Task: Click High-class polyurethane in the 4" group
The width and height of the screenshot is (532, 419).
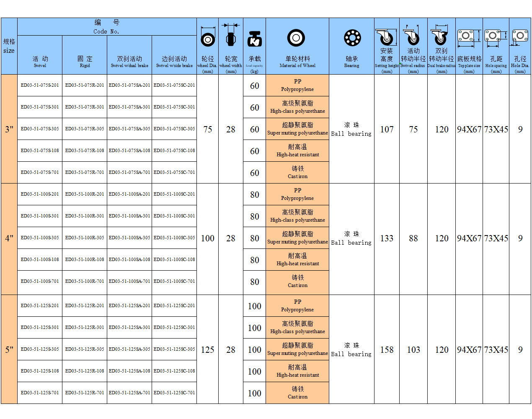Action: (x=297, y=216)
